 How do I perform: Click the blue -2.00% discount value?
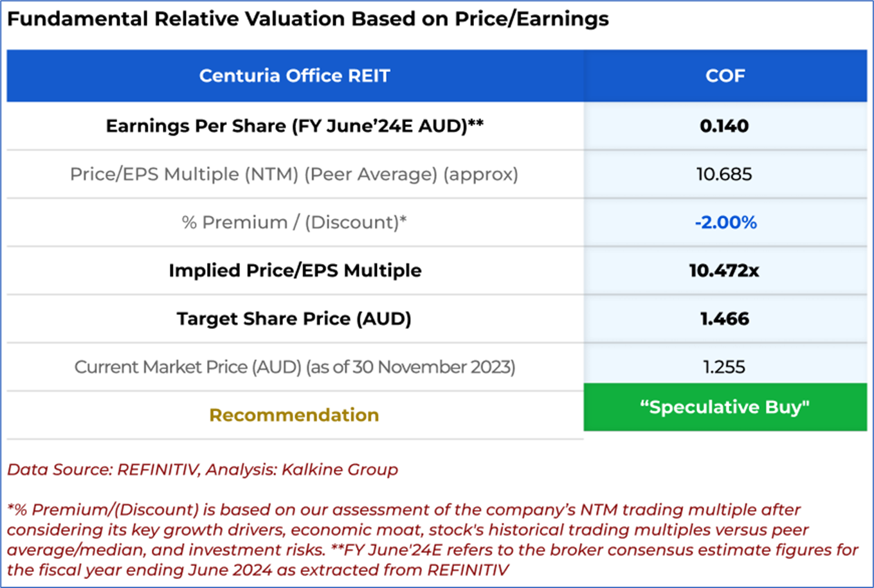[x=725, y=222]
